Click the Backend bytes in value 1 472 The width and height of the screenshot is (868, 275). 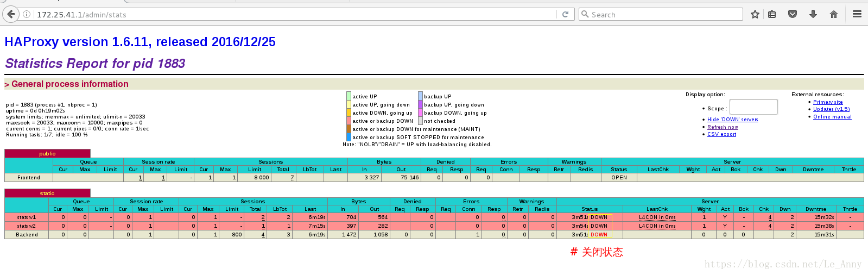click(349, 235)
